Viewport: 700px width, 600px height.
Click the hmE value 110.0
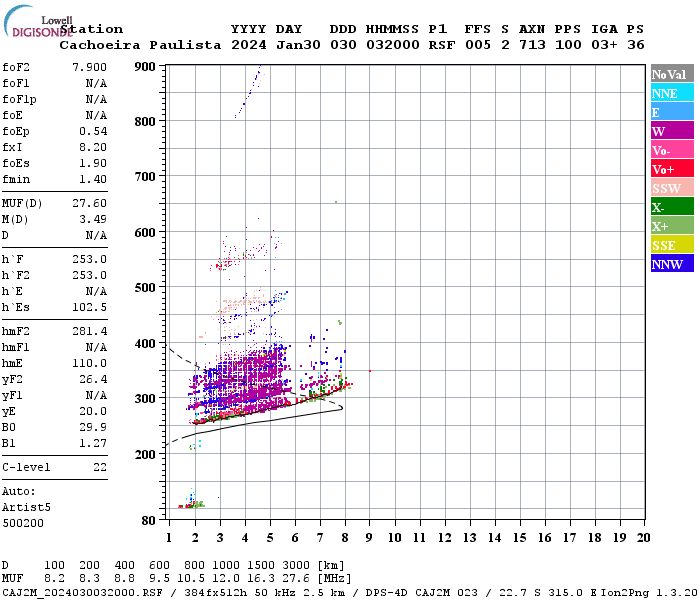[89, 363]
